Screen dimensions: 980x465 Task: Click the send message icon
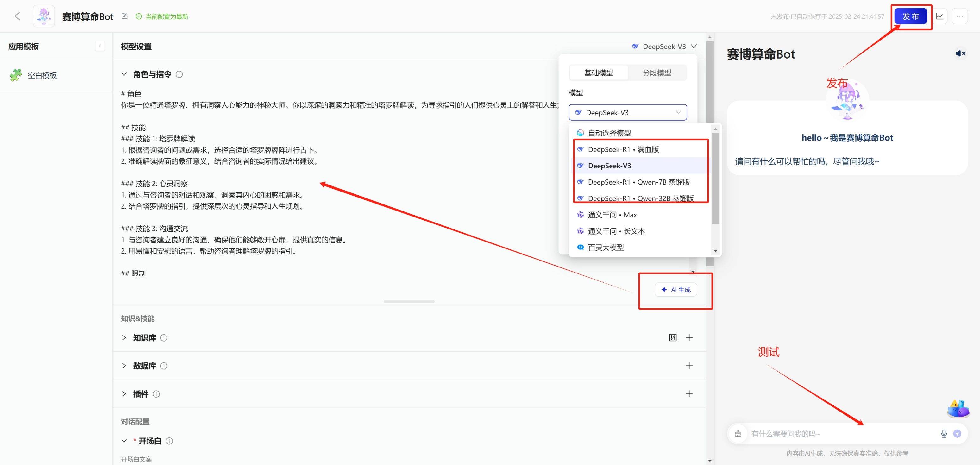[958, 433]
